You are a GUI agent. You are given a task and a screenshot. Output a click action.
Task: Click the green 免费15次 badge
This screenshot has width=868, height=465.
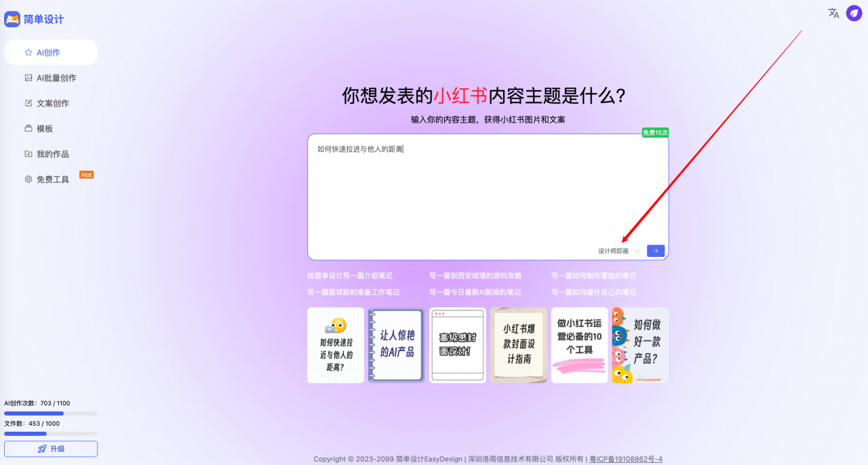point(655,133)
